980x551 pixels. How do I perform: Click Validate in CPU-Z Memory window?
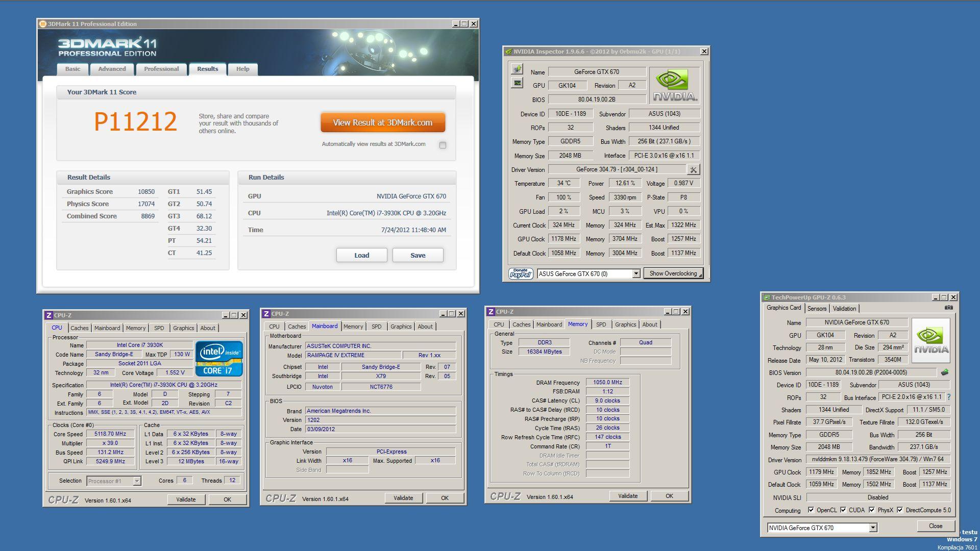click(628, 496)
